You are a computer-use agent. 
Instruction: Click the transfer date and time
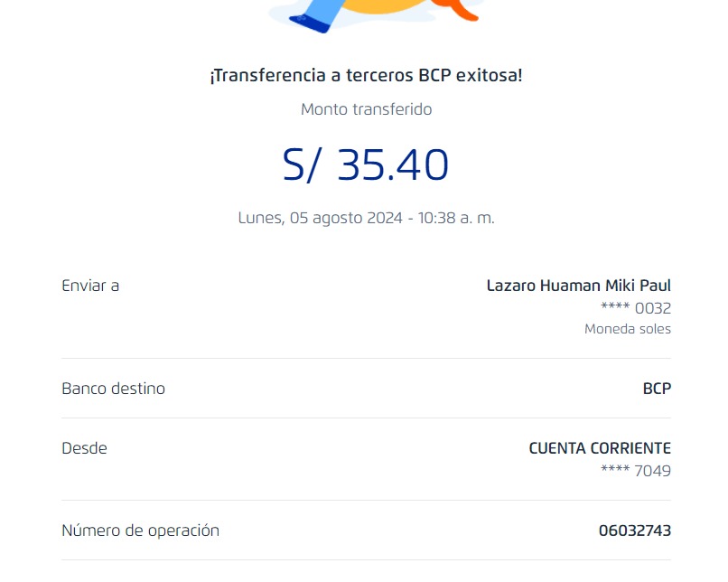[366, 218]
